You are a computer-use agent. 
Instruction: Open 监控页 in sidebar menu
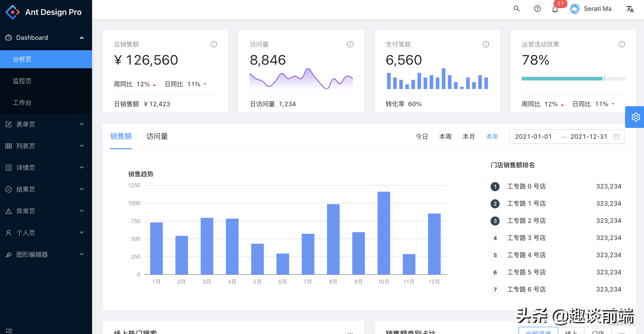22,81
